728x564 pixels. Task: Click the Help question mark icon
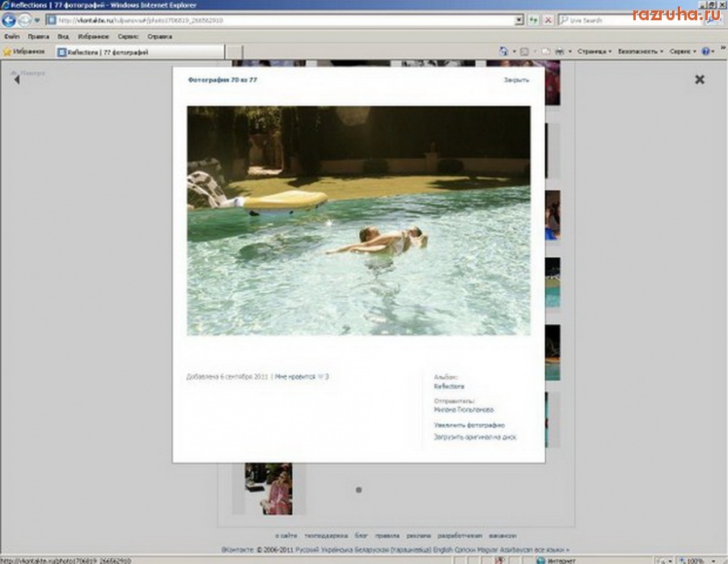[706, 51]
